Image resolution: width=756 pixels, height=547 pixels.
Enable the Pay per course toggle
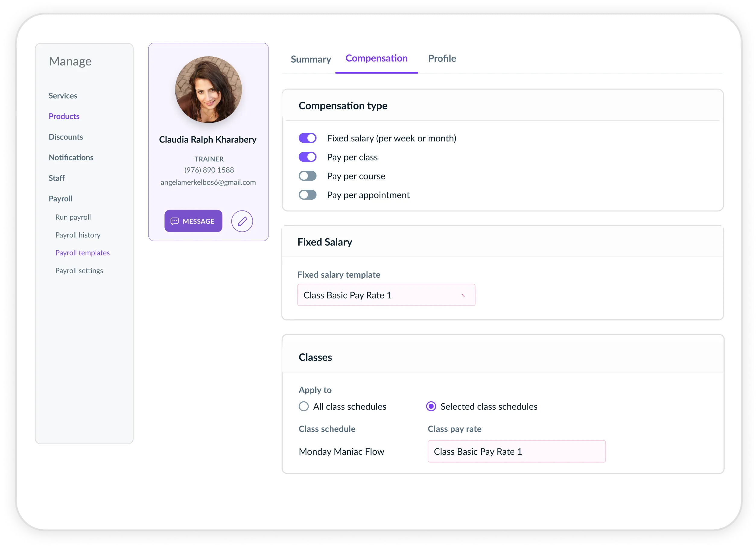pos(307,176)
